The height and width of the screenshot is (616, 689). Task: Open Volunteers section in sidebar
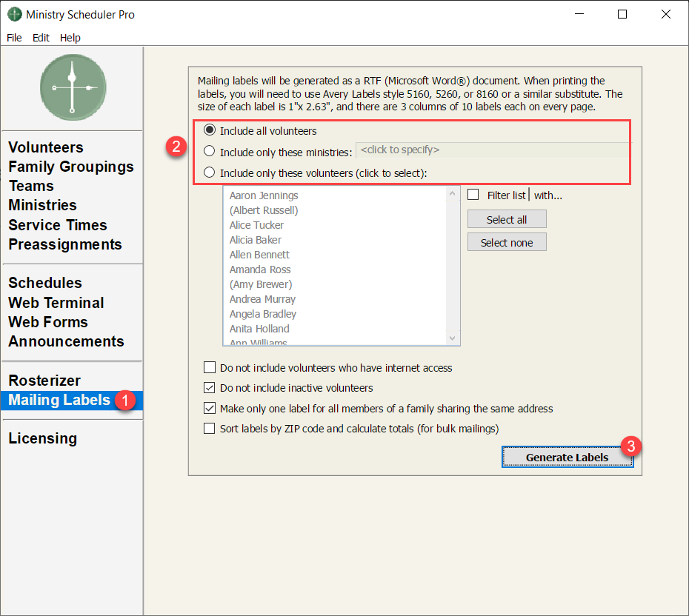point(46,147)
